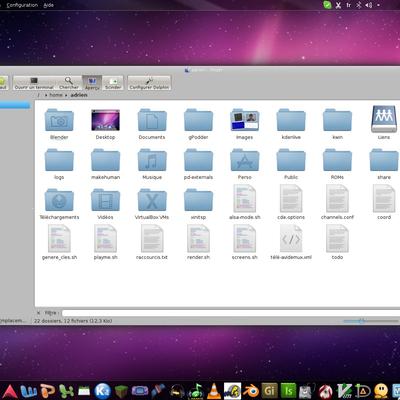Viewport: 400px width, 400px height.
Task: Open the Configuration menu
Action: click(22, 5)
